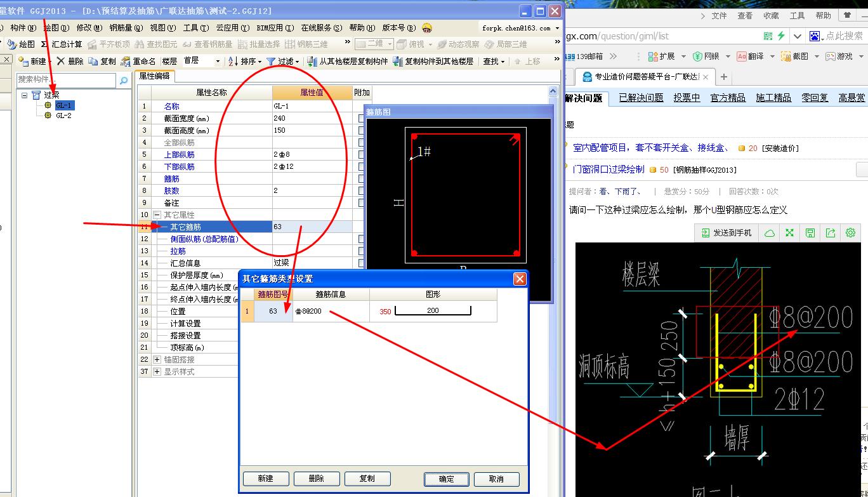Click the shirt skin icon in browser
Image resolution: width=868 pixels, height=497 pixels.
(x=847, y=15)
